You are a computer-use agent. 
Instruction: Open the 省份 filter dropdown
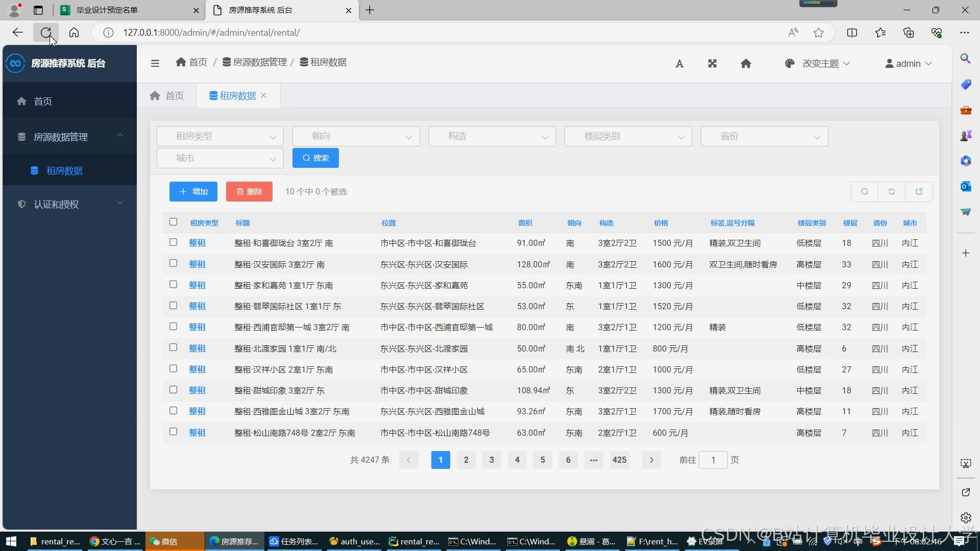[x=764, y=136]
